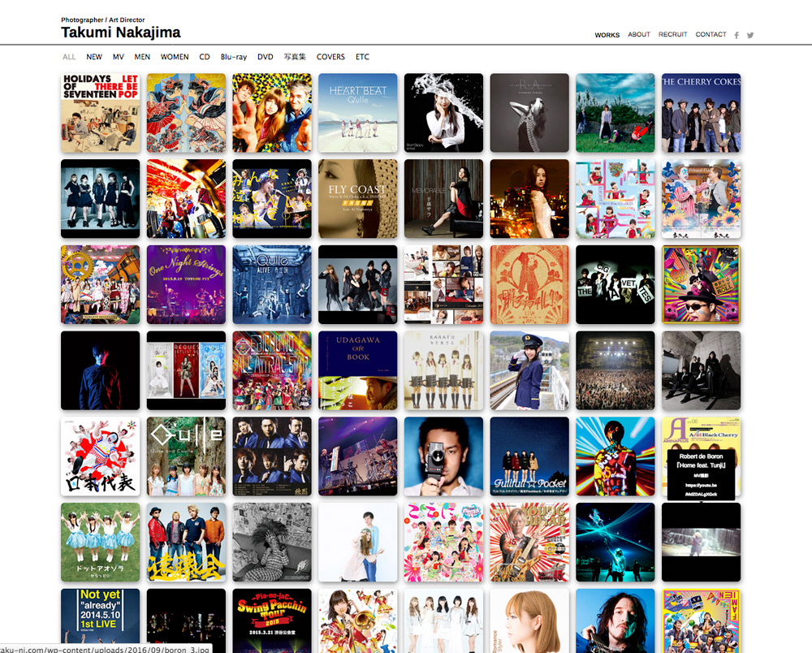Open Holidays of Seventeen thumbnail
The width and height of the screenshot is (812, 653).
point(101,113)
